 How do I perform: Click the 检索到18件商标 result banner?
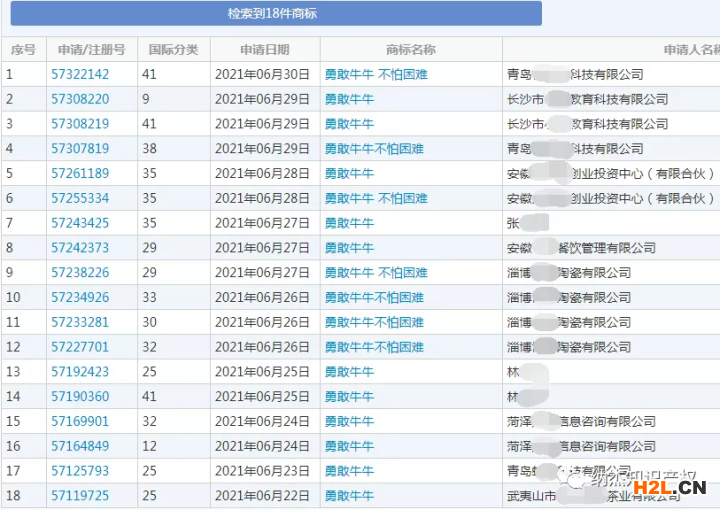276,13
